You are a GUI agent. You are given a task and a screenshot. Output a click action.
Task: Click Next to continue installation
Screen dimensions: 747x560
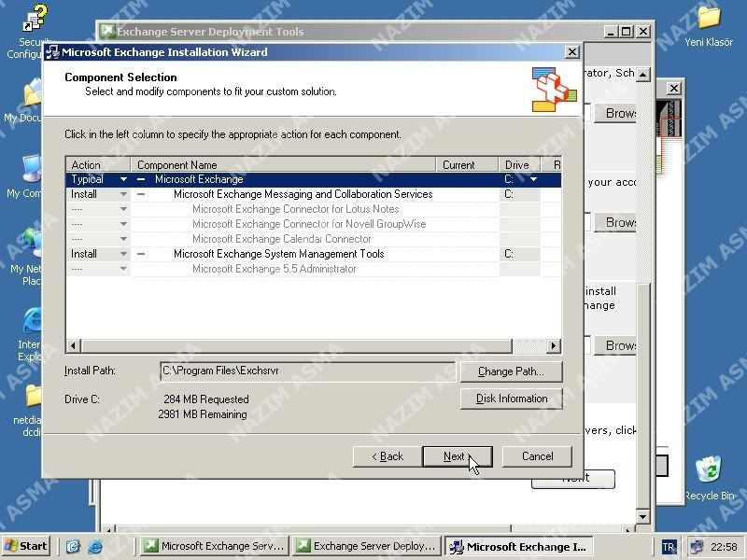pos(458,456)
